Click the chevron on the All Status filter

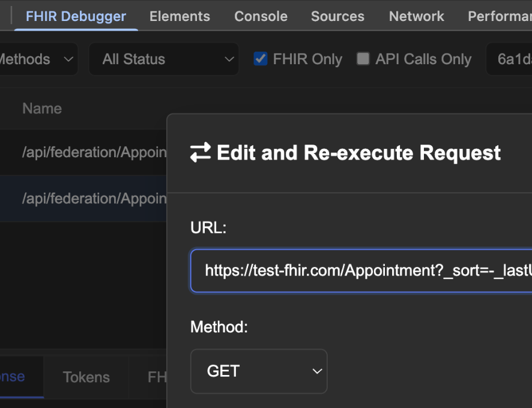229,59
